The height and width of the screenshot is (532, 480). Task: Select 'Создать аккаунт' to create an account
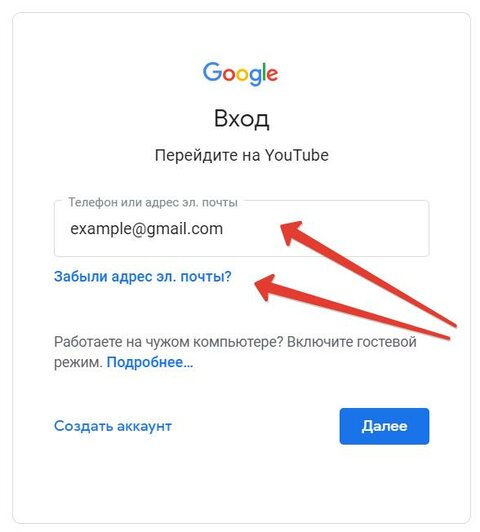tap(113, 426)
